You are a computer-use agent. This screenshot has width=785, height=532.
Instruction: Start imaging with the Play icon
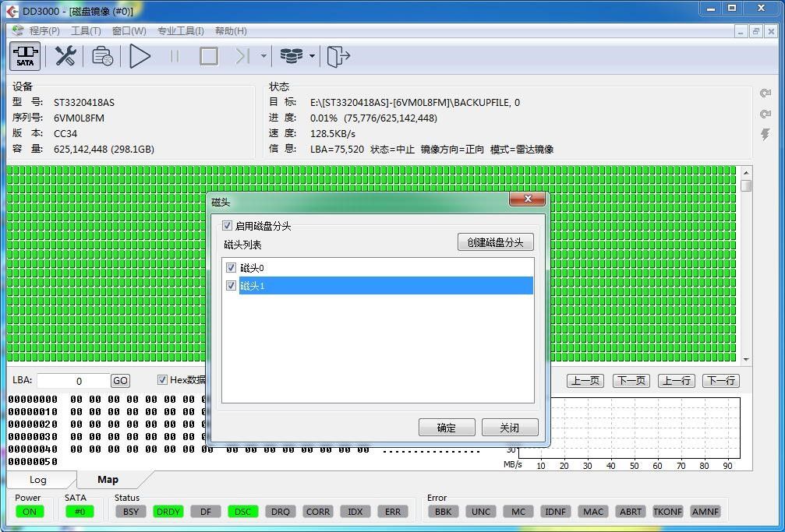point(140,55)
